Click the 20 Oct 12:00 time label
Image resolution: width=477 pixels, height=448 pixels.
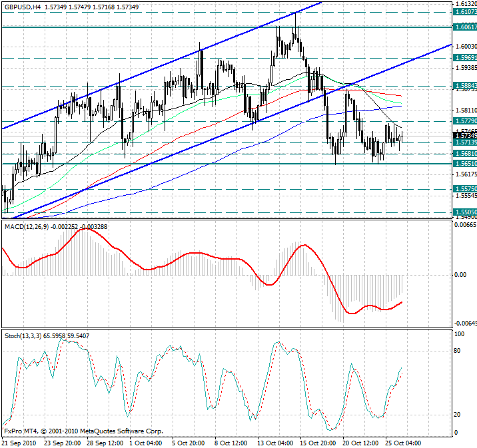tap(360, 443)
